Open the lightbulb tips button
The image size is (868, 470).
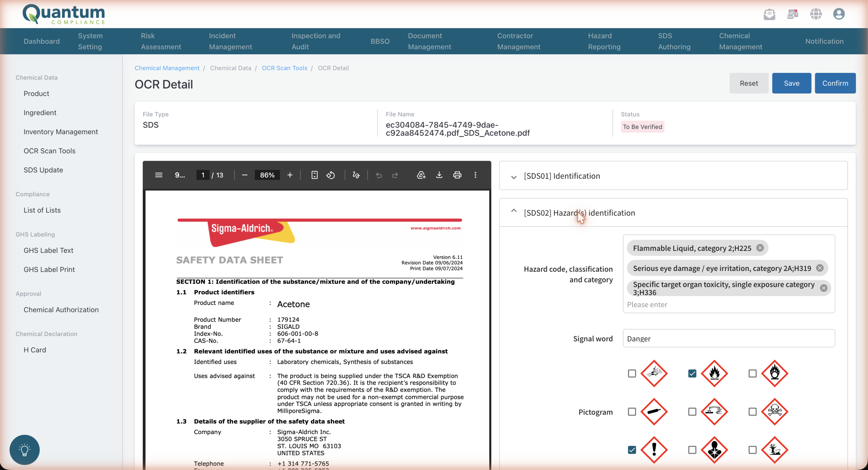(x=24, y=450)
